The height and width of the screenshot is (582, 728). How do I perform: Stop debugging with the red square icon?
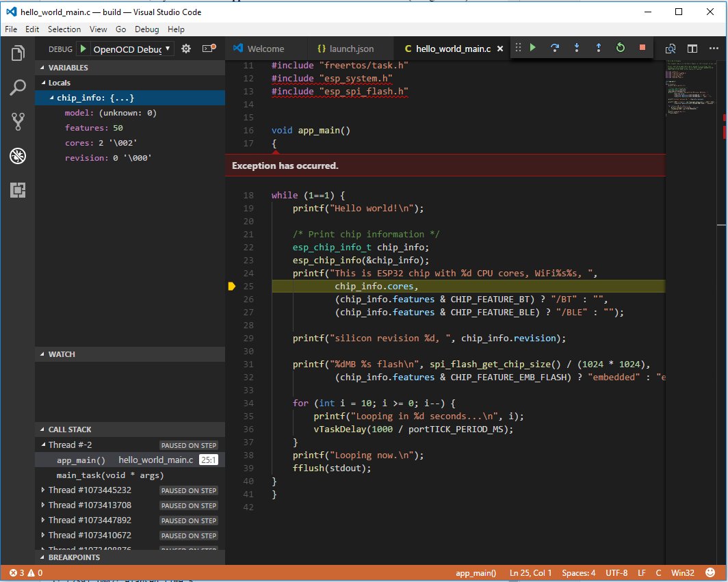click(642, 48)
